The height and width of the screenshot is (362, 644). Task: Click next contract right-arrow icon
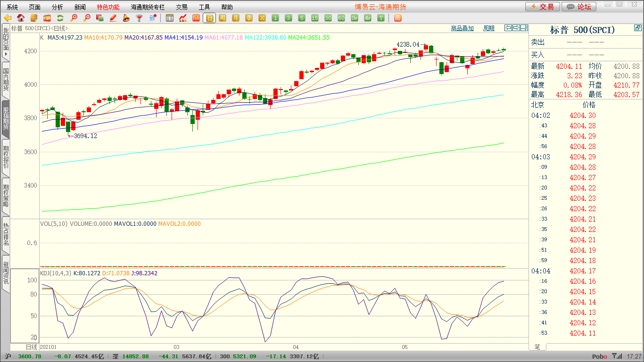516,28
